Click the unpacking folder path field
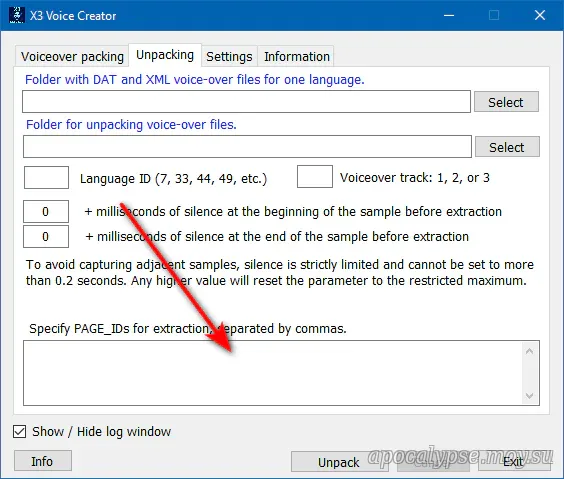 (x=247, y=146)
